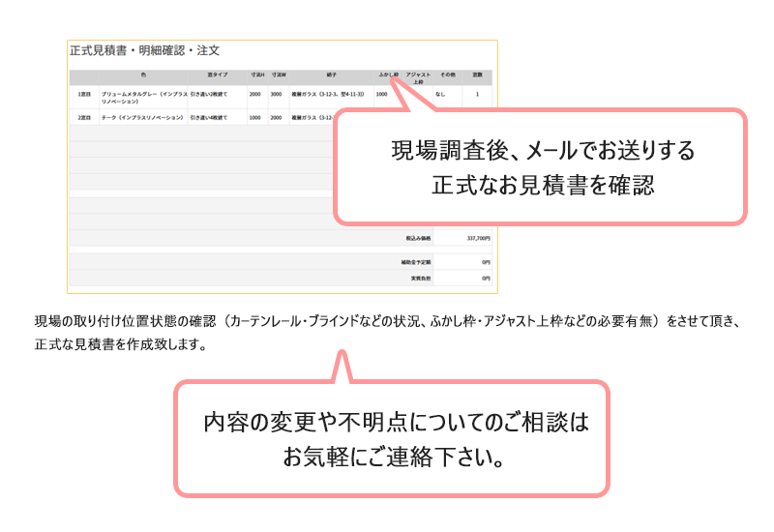Click the 色 column header
This screenshot has width=774, height=532.
142,74
